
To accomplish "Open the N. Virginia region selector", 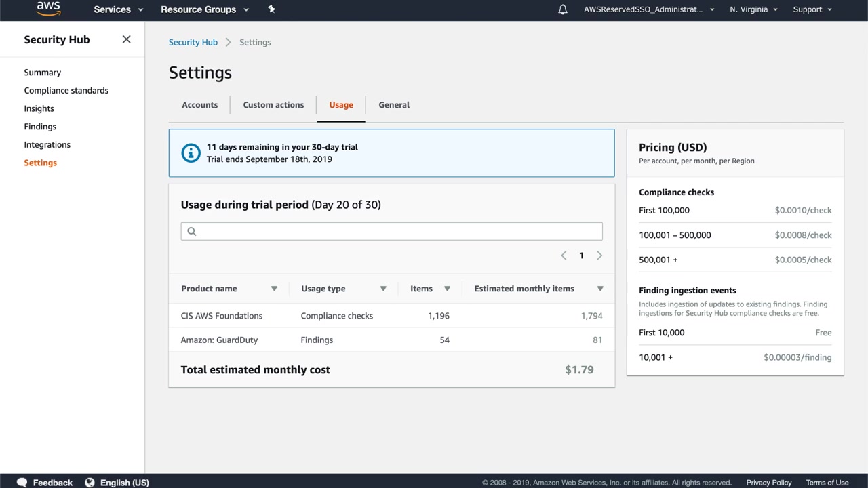I will (x=753, y=9).
